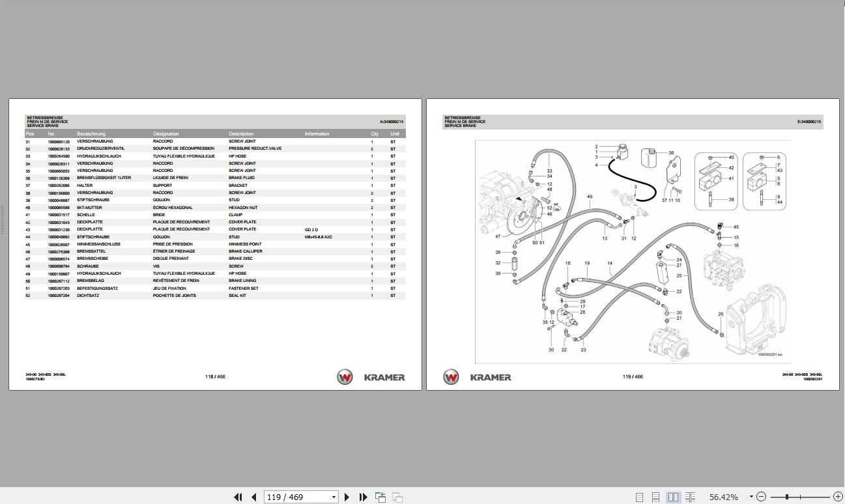The image size is (845, 504).
Task: Click 'HALTER' in row 37
Action: pyautogui.click(x=85, y=186)
